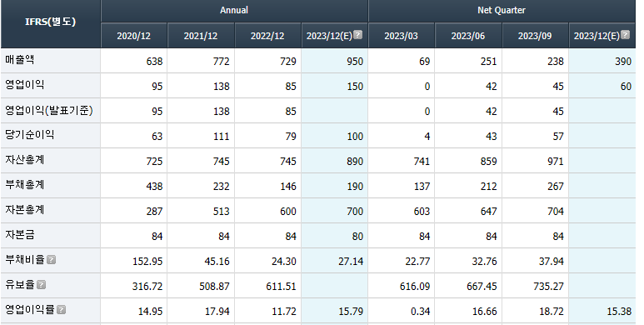Click 당기순이익 quarterly value 57
The image size is (644, 325).
pyautogui.click(x=558, y=137)
